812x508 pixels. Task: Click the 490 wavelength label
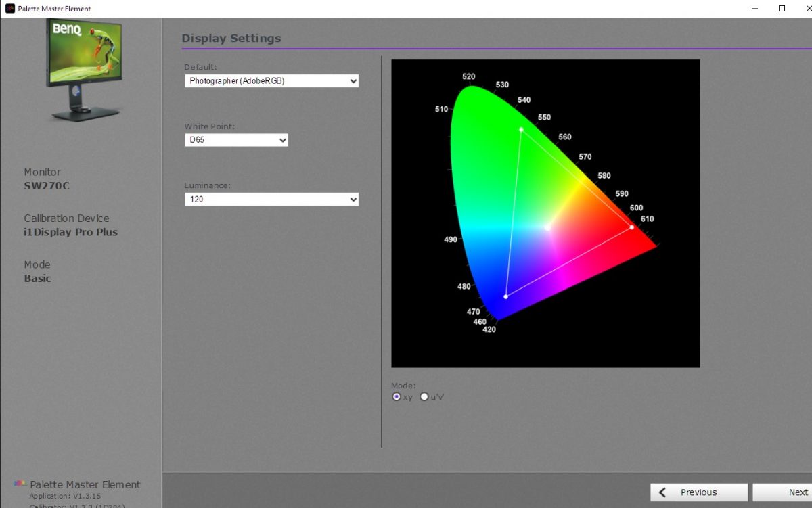(451, 239)
